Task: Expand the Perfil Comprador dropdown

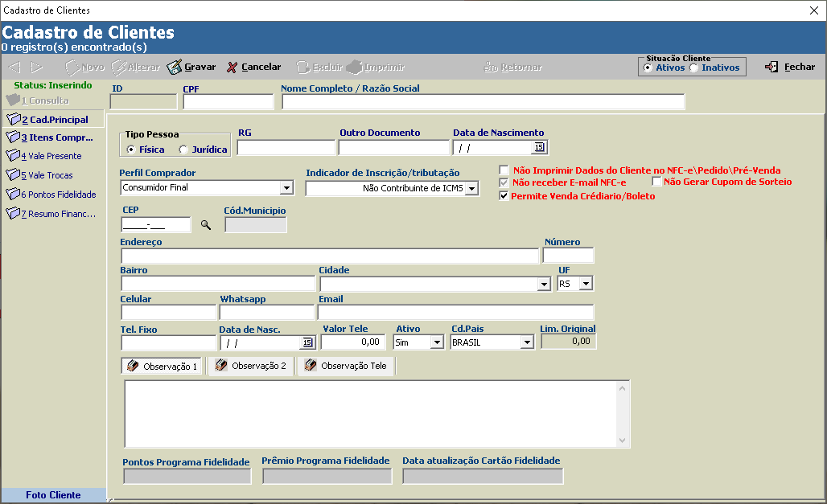Action: point(286,187)
